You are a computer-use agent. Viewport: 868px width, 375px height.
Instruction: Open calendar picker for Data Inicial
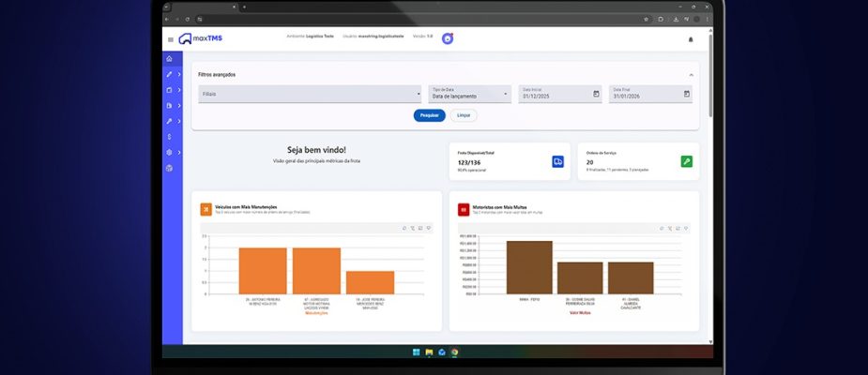[x=596, y=94]
